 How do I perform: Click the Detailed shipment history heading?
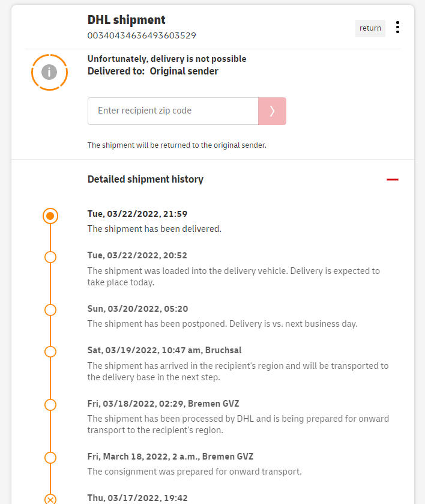[145, 179]
